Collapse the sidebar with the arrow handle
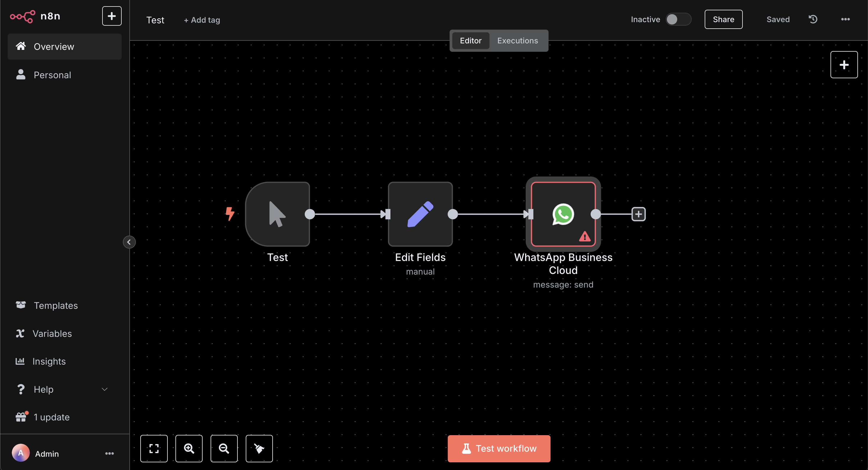Image resolution: width=868 pixels, height=470 pixels. coord(129,242)
